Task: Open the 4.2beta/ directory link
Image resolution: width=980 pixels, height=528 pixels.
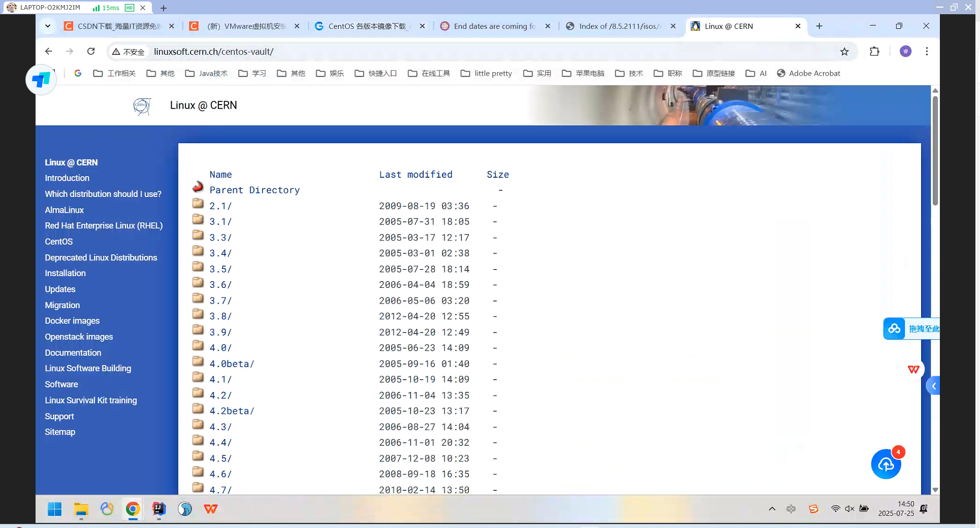Action: click(x=232, y=411)
